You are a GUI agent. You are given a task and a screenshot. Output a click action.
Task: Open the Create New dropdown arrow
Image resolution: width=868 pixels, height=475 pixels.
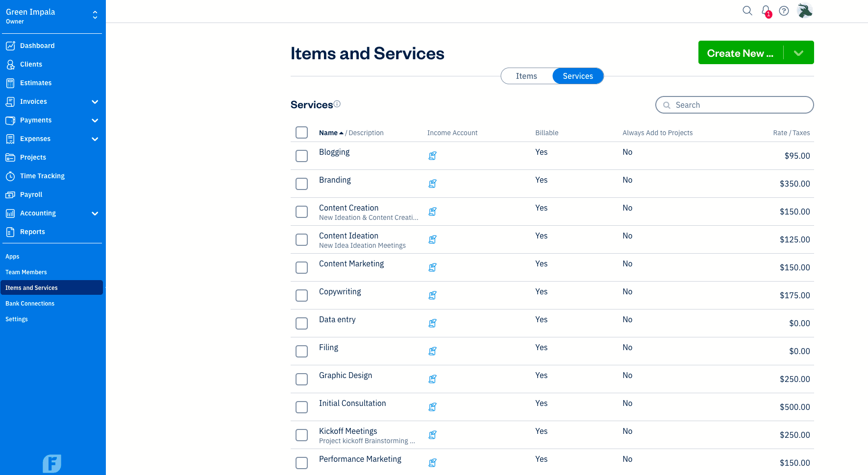(798, 53)
